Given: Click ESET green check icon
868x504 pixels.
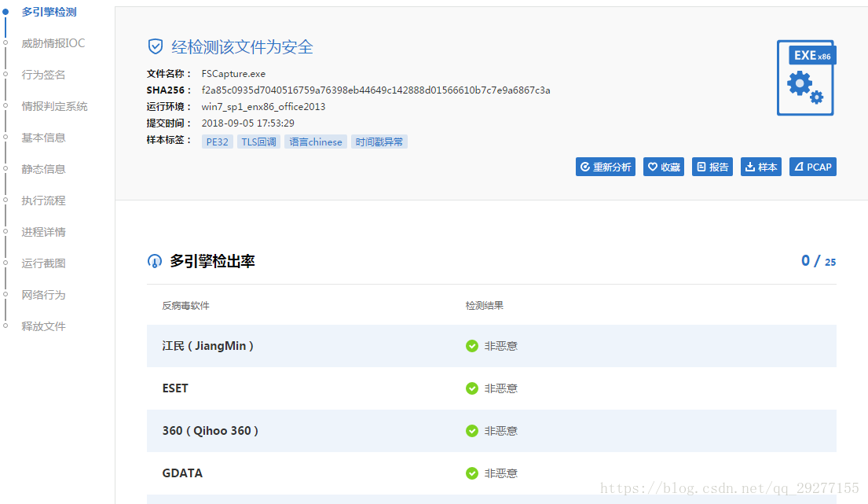Looking at the screenshot, I should (471, 388).
